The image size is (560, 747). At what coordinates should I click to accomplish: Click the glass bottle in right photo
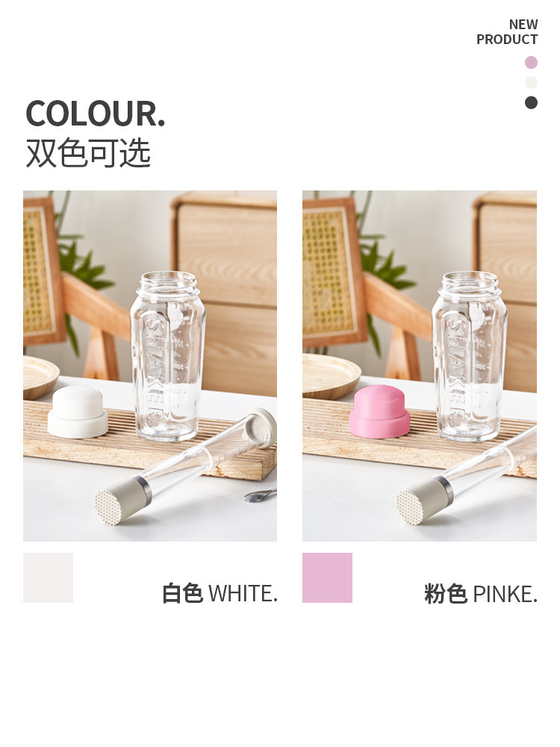click(x=470, y=356)
